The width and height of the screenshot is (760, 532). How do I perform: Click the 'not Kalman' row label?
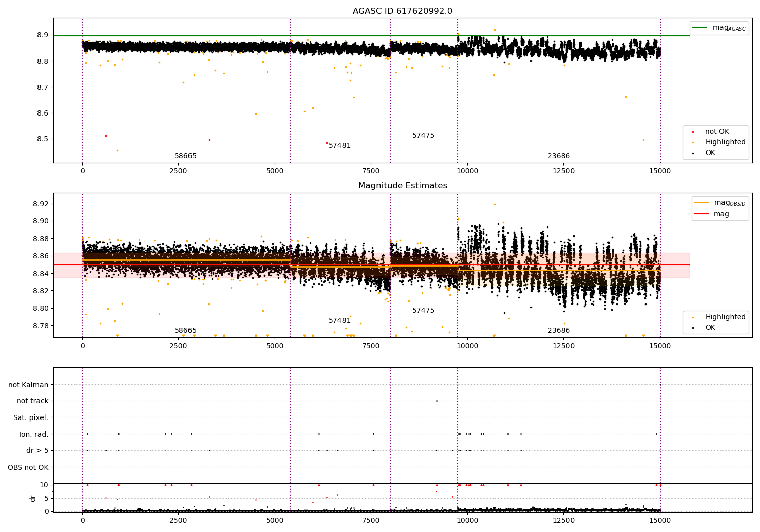click(x=28, y=385)
